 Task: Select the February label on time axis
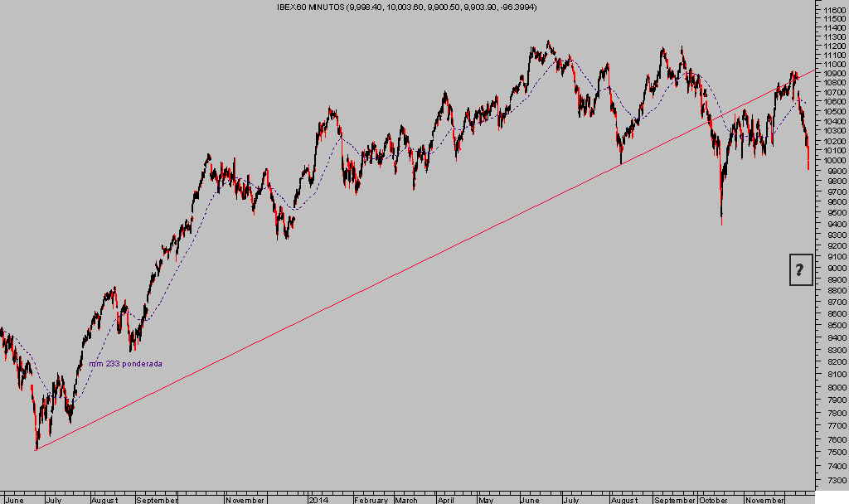tap(371, 500)
